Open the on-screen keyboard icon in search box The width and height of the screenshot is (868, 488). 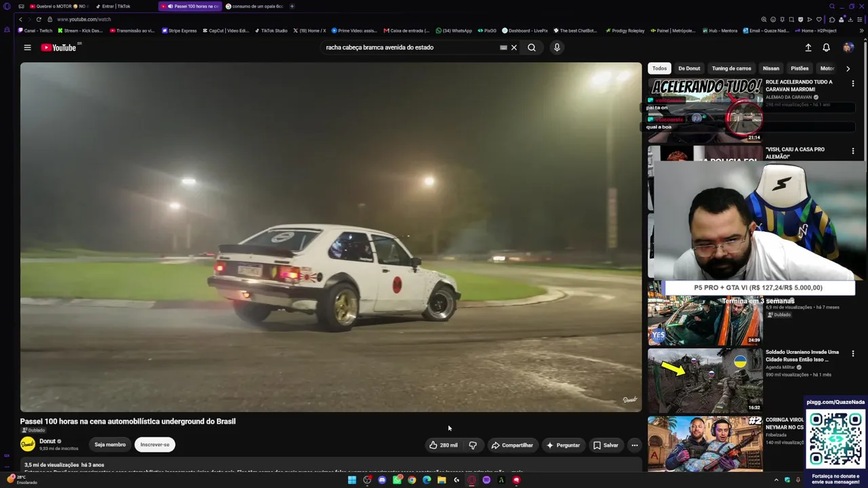[503, 47]
